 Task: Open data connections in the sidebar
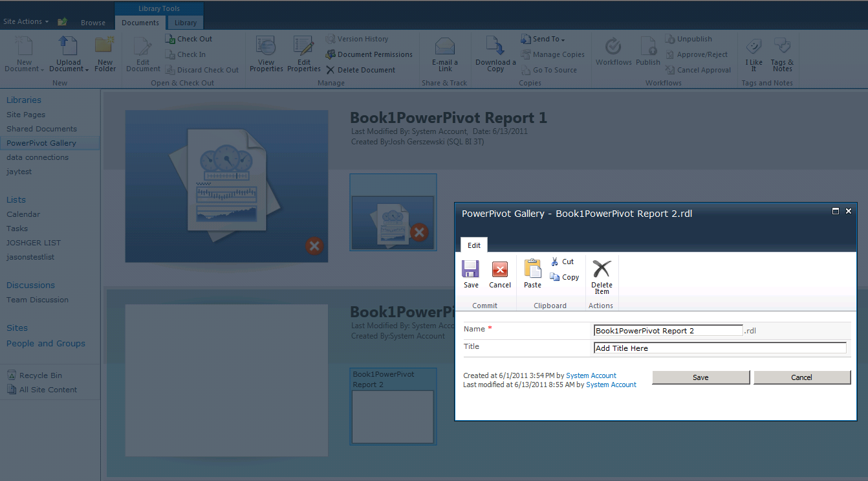click(38, 157)
